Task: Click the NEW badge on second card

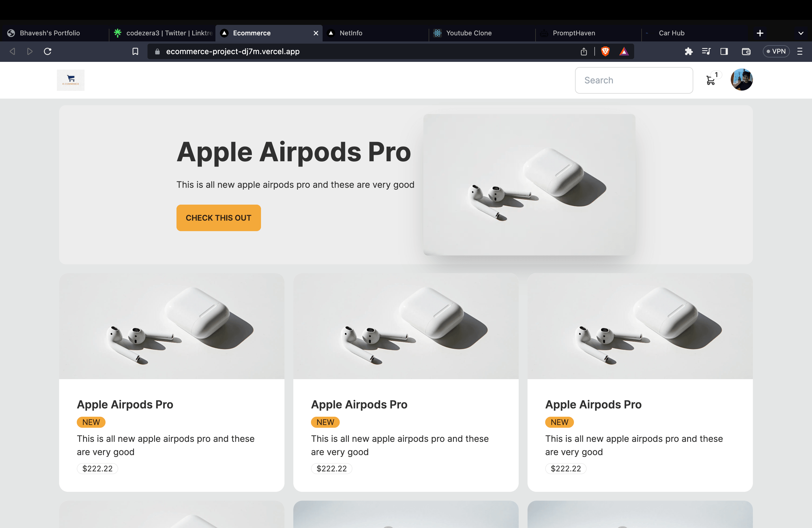Action: pyautogui.click(x=325, y=422)
